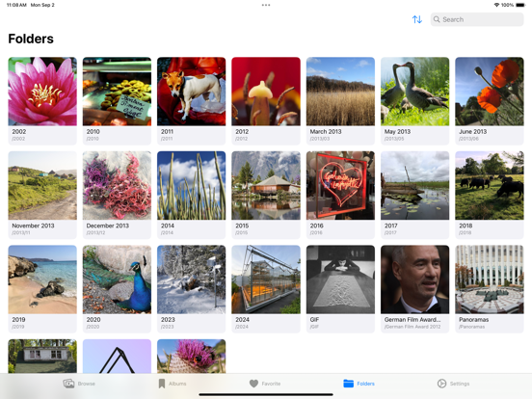532x399 pixels.
Task: Open the 2010 folder thumbnail
Action: [117, 101]
